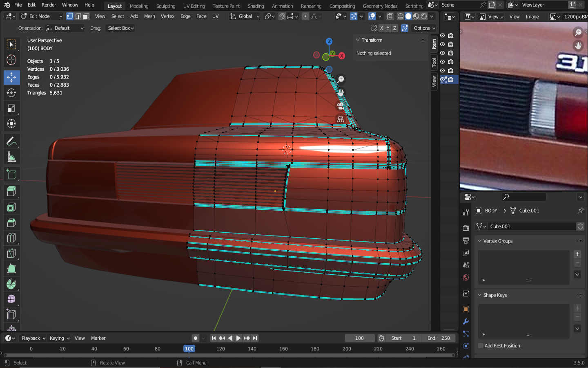Collapse the Vertex Groups panel
Screen dimensions: 588x368
pos(480,241)
